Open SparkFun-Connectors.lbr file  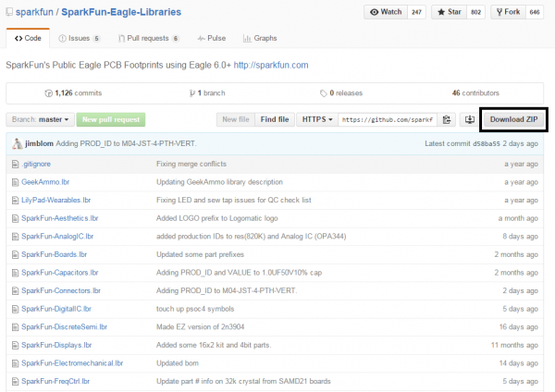[x=61, y=291]
